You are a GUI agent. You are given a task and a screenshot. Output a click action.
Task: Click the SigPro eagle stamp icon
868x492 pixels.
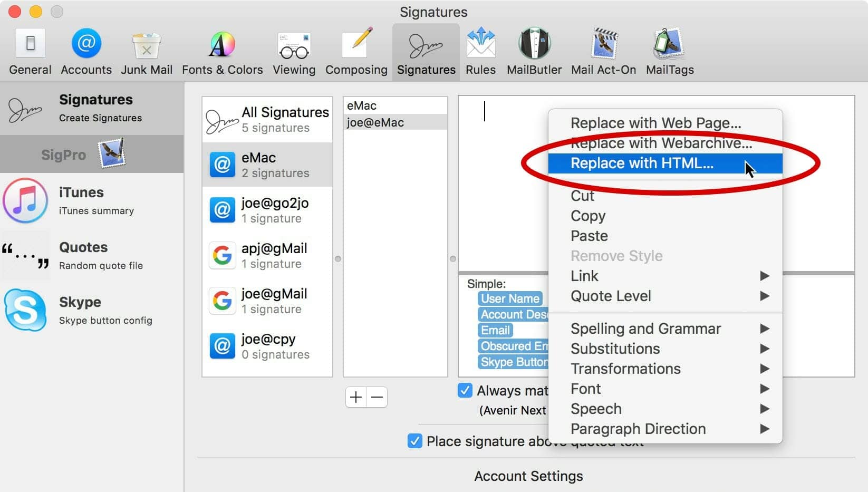(x=112, y=153)
